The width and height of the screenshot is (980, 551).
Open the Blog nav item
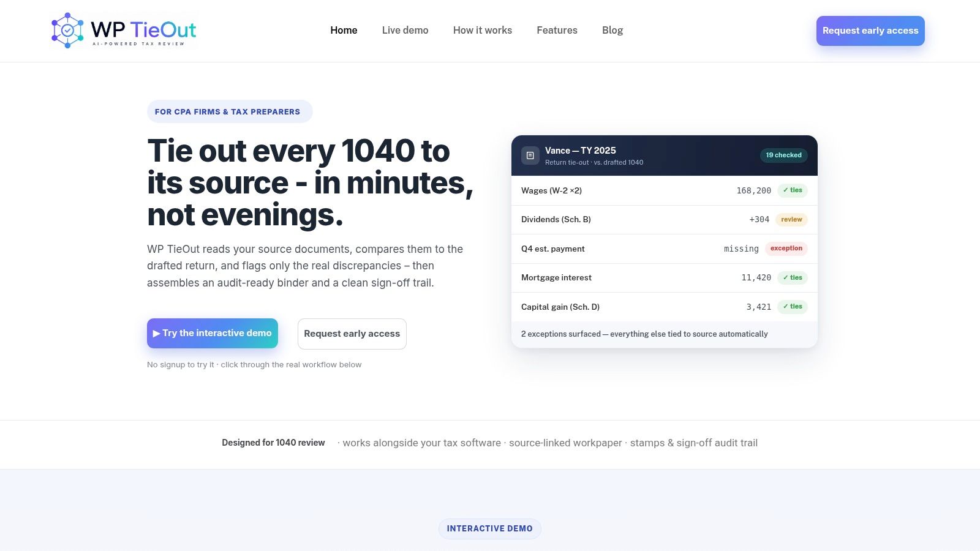pos(612,30)
